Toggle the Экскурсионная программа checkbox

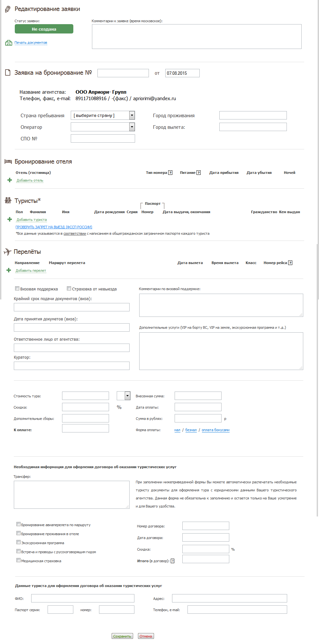click(x=19, y=542)
